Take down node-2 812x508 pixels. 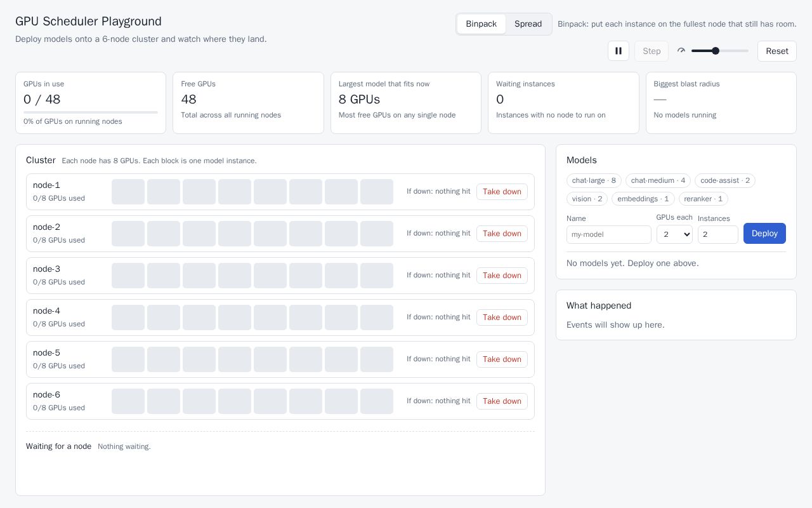[x=502, y=234]
